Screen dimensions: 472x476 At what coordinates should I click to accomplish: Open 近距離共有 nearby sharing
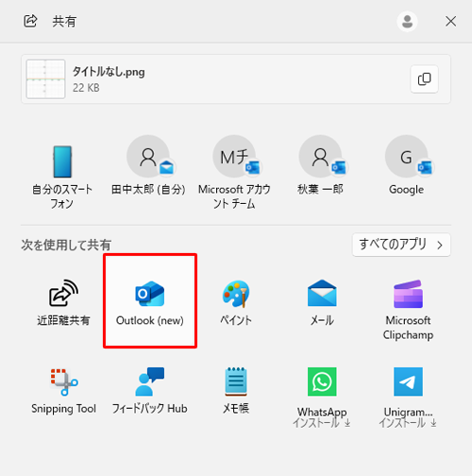point(63,301)
